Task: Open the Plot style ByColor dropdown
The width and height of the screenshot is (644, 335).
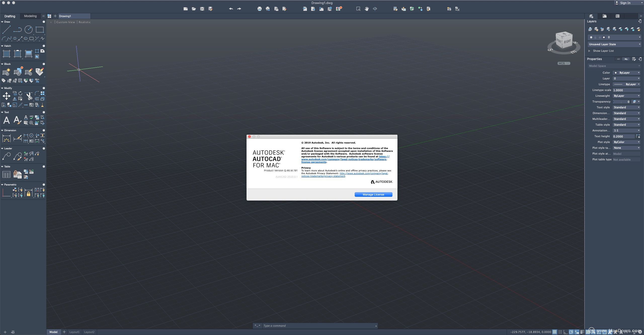Action: [x=626, y=142]
